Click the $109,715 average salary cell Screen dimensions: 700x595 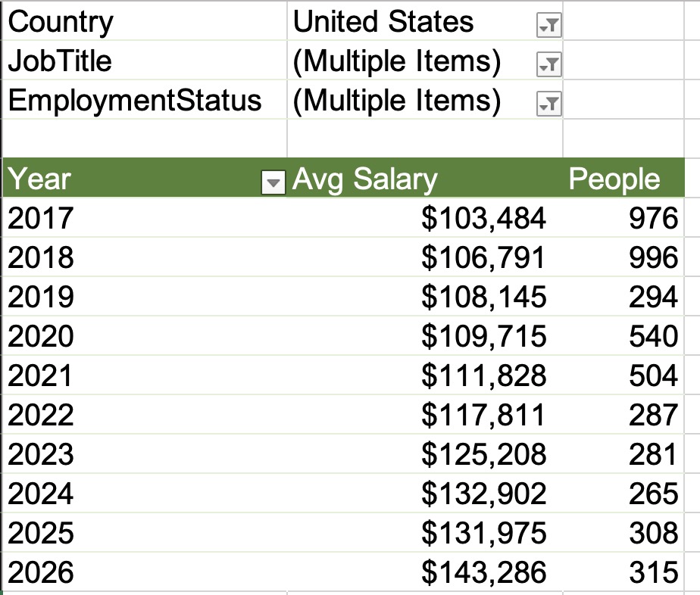483,337
